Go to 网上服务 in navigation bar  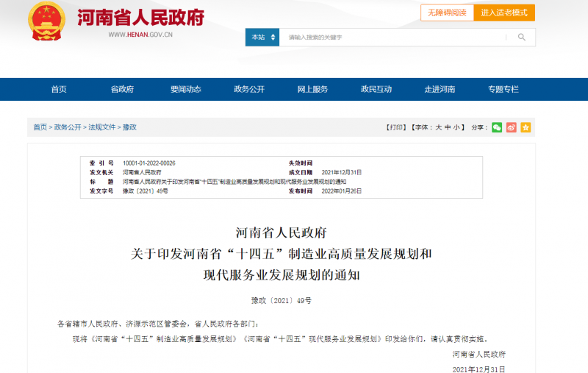(x=312, y=89)
